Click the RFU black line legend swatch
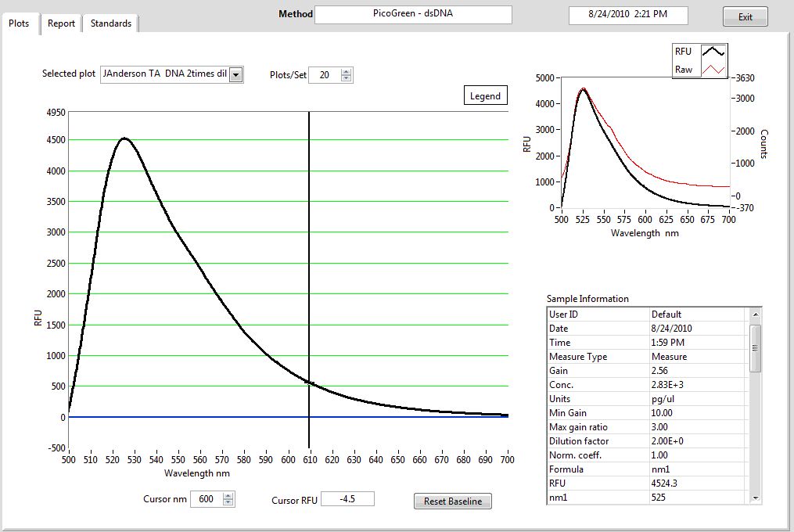This screenshot has width=794, height=532. tap(713, 52)
